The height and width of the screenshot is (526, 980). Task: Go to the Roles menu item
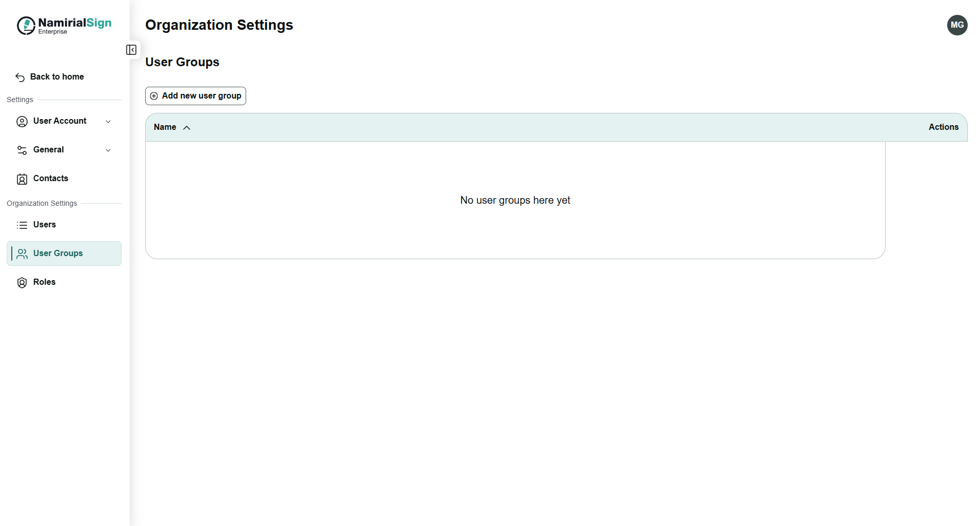(x=44, y=282)
